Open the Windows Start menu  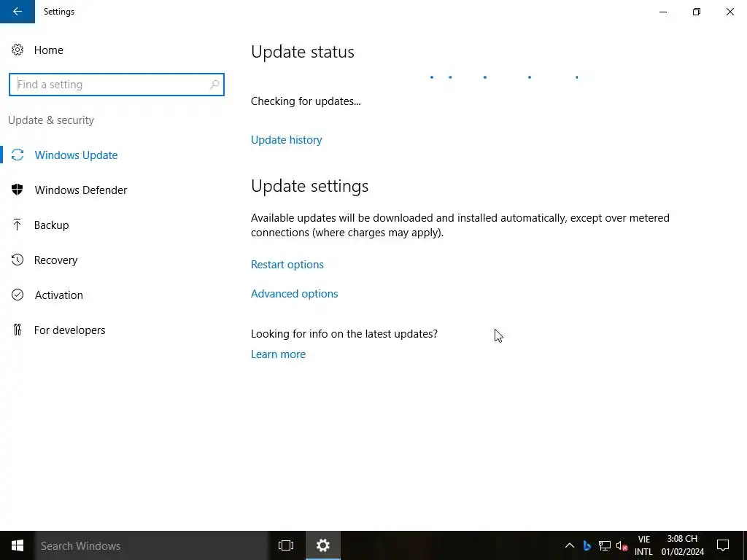18,545
